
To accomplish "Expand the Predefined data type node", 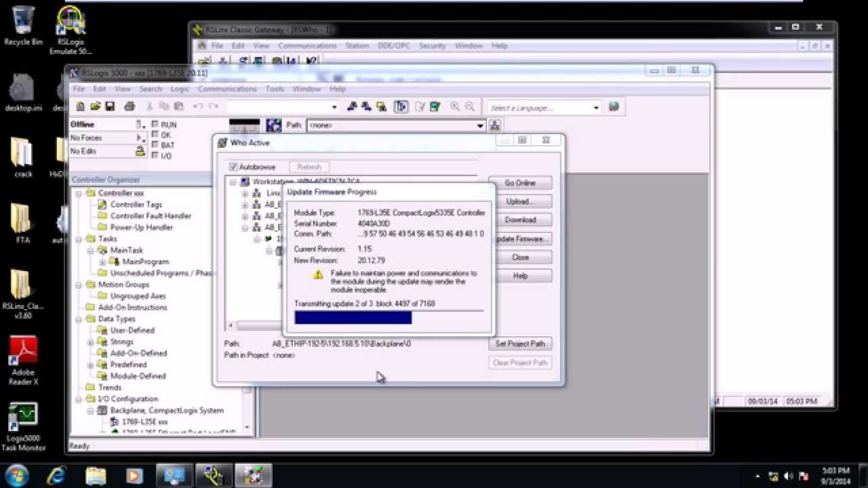I will 91,365.
